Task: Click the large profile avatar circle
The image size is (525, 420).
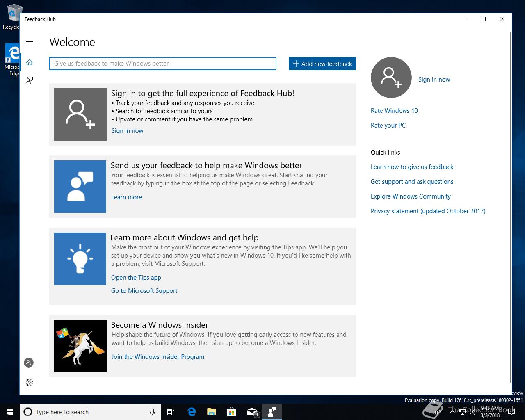Action: click(x=391, y=78)
